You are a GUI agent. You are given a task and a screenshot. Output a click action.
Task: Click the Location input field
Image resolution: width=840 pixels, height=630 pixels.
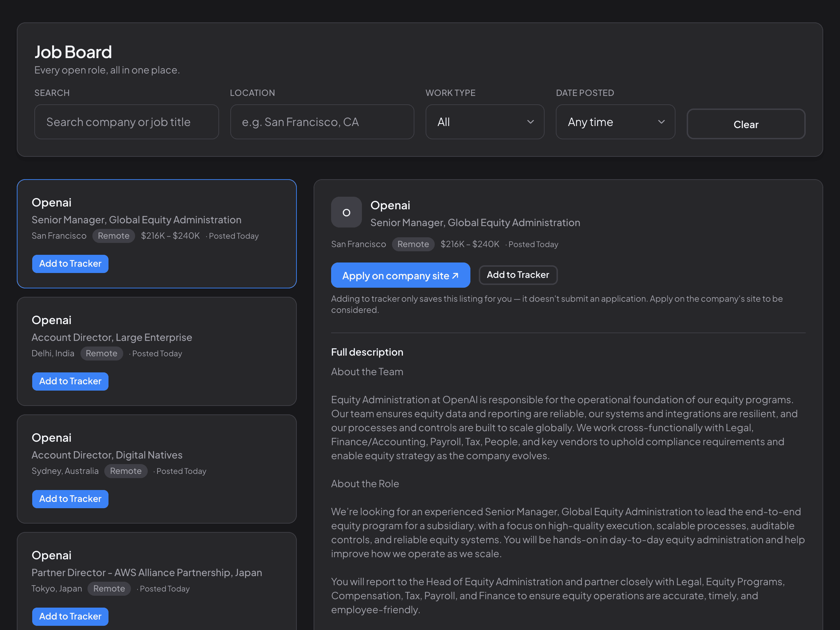(322, 122)
